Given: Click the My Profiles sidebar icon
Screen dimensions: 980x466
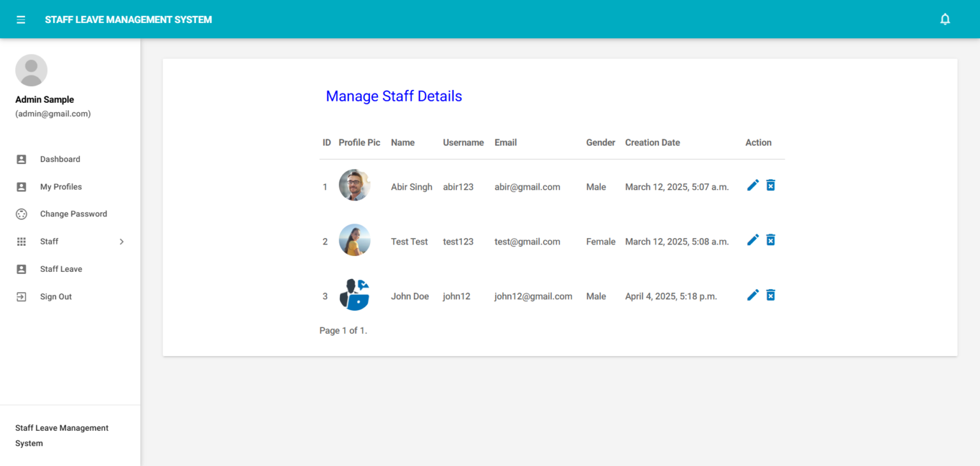Looking at the screenshot, I should pyautogui.click(x=22, y=186).
